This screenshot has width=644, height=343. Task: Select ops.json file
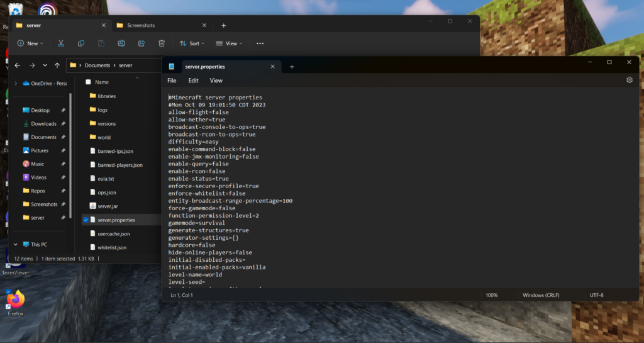click(x=107, y=193)
